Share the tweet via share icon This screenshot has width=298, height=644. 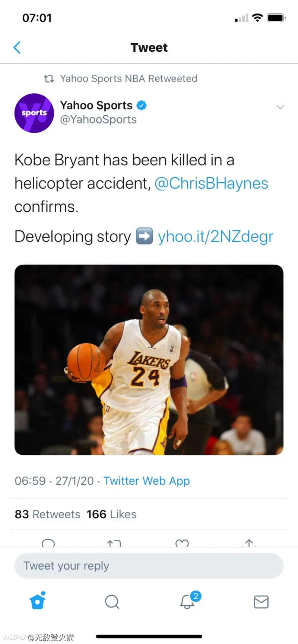click(x=250, y=543)
